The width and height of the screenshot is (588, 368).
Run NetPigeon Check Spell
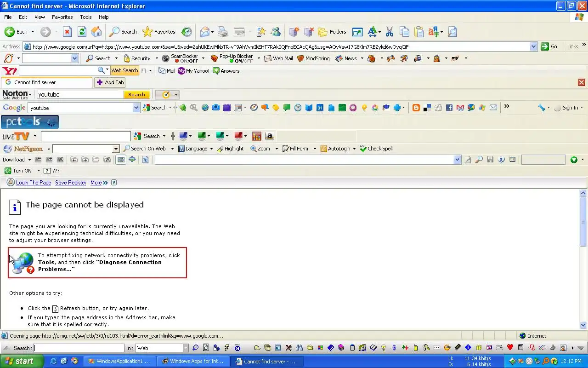(x=376, y=149)
